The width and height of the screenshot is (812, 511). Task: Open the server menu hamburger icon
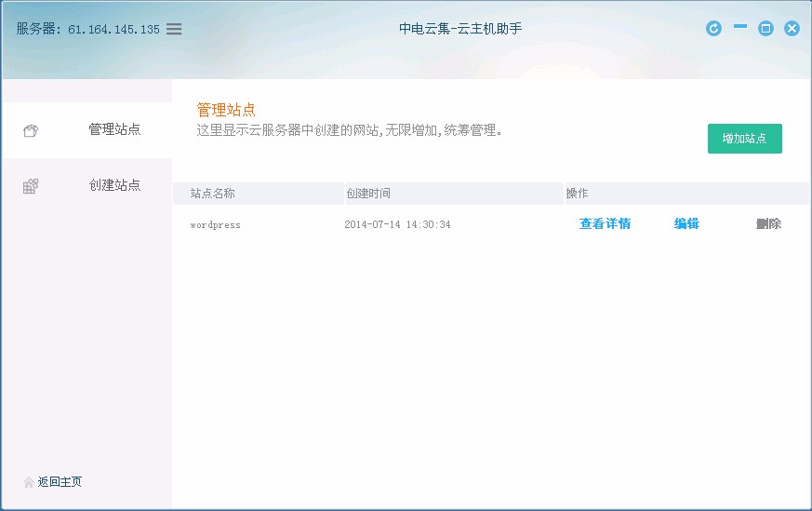point(174,29)
